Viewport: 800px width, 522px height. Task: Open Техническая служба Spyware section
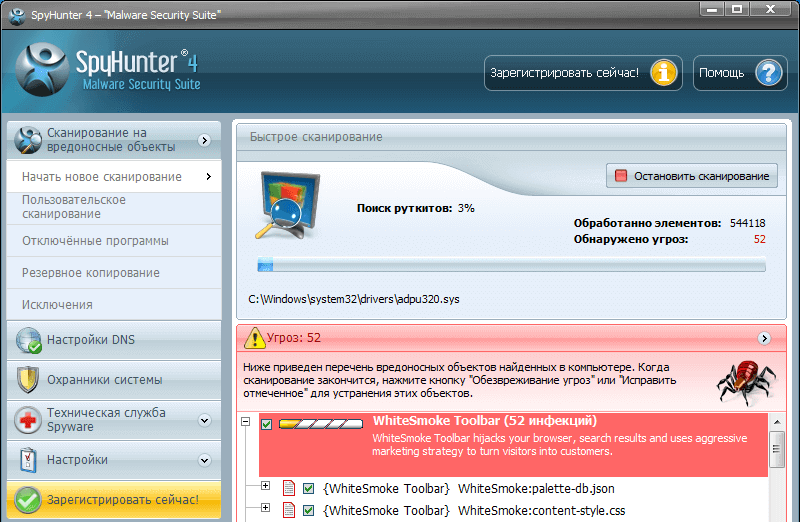pos(114,420)
